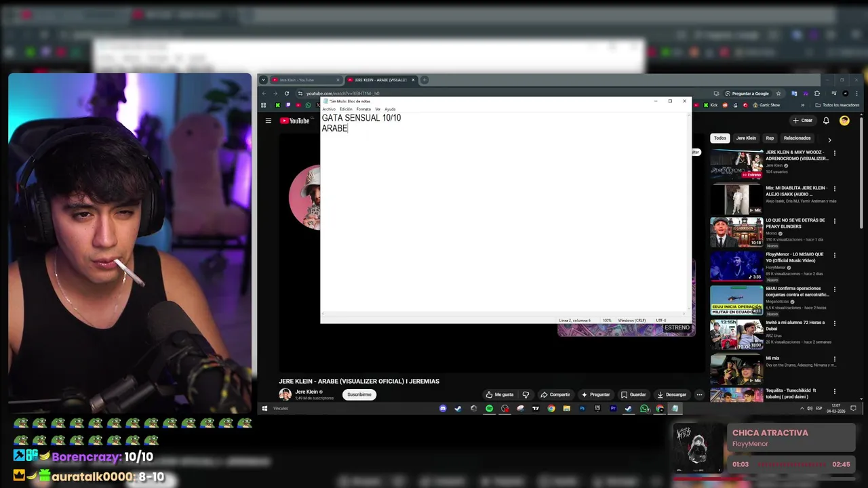Image resolution: width=868 pixels, height=488 pixels.
Task: Open the YouTube guide hamburger menu
Action: 268,121
